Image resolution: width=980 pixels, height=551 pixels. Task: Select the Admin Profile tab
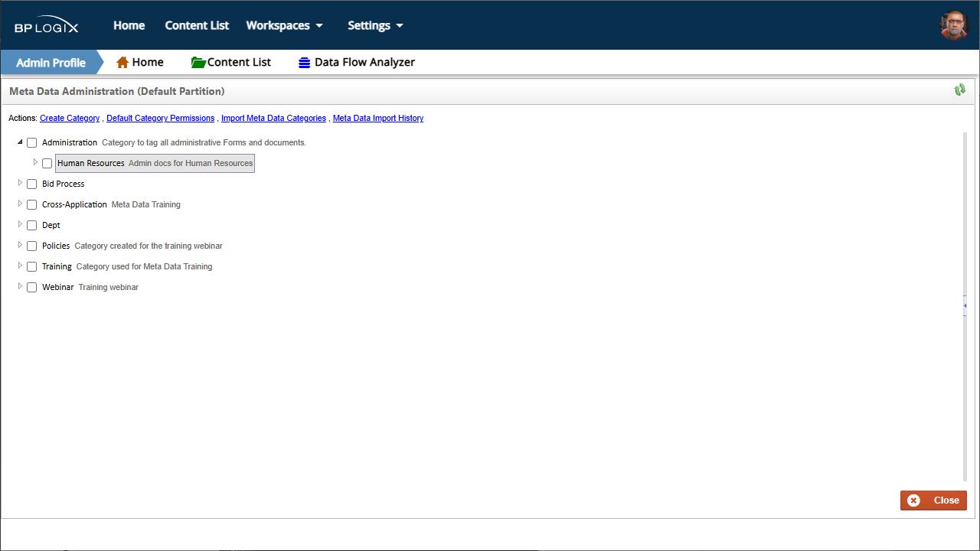tap(51, 62)
